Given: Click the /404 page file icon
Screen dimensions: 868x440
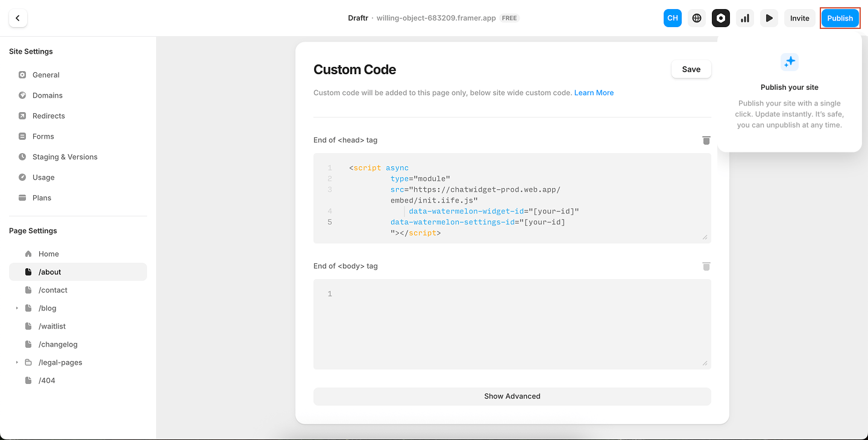Looking at the screenshot, I should point(28,380).
